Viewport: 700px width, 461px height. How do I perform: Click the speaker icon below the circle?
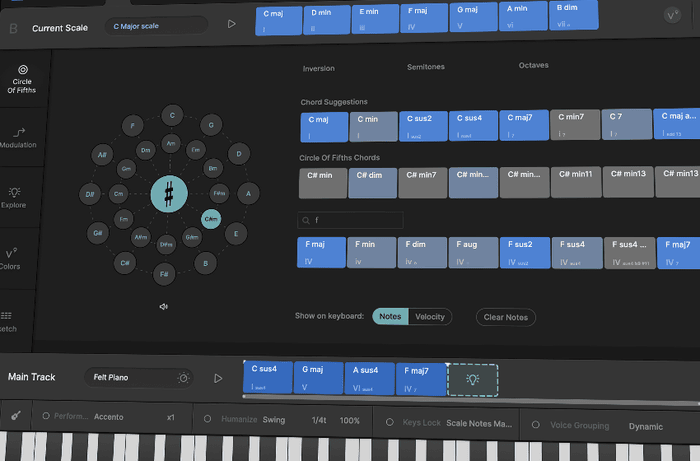[x=164, y=307]
